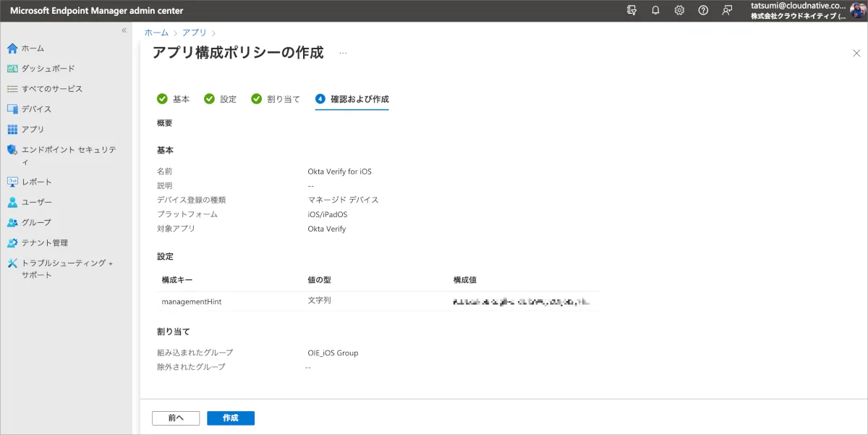868x435 pixels.
Task: Click the help question mark icon
Action: [703, 10]
